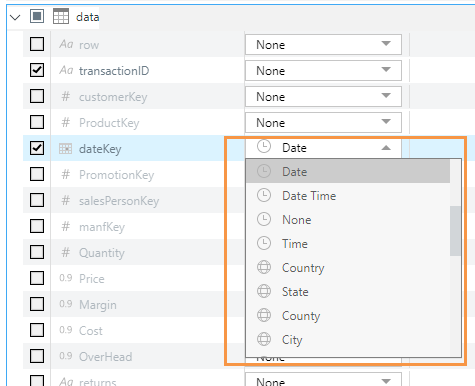Screen dimensions: 475x386
Task: Click the decimal type icon beside Price
Action: click(66, 278)
